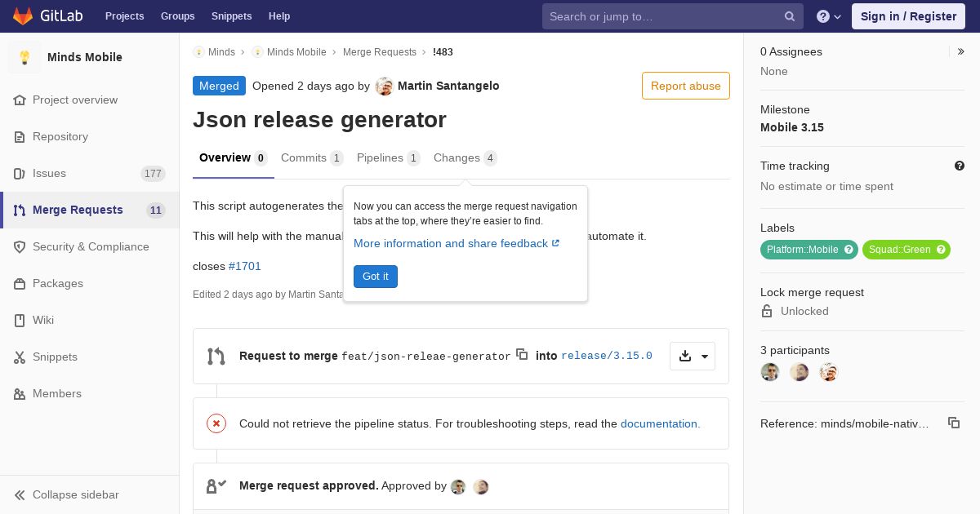The width and height of the screenshot is (980, 514).
Task: Click the Merged status badge
Action: pos(219,86)
